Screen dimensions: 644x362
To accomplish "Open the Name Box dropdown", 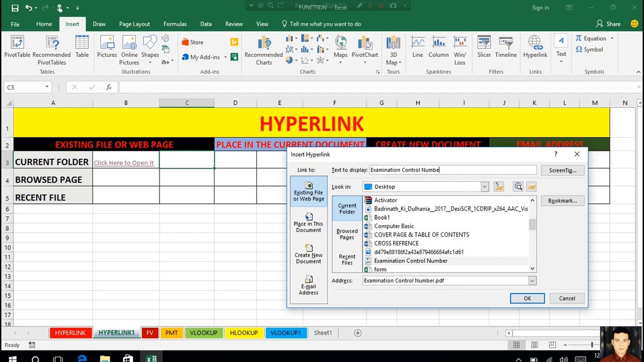I will 46,87.
